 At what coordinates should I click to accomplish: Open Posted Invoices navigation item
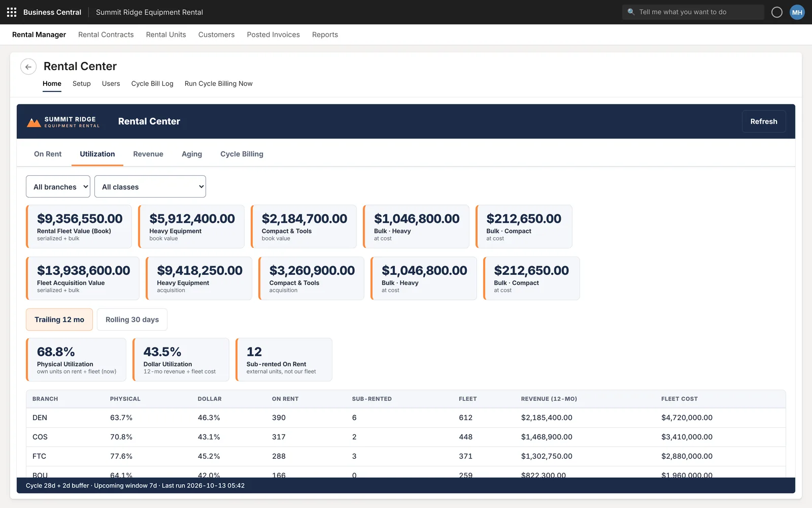(x=274, y=35)
